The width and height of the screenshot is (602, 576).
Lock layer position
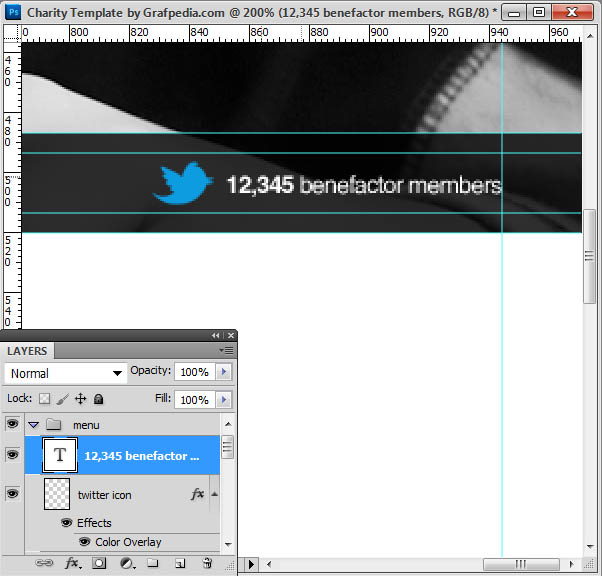click(x=80, y=399)
